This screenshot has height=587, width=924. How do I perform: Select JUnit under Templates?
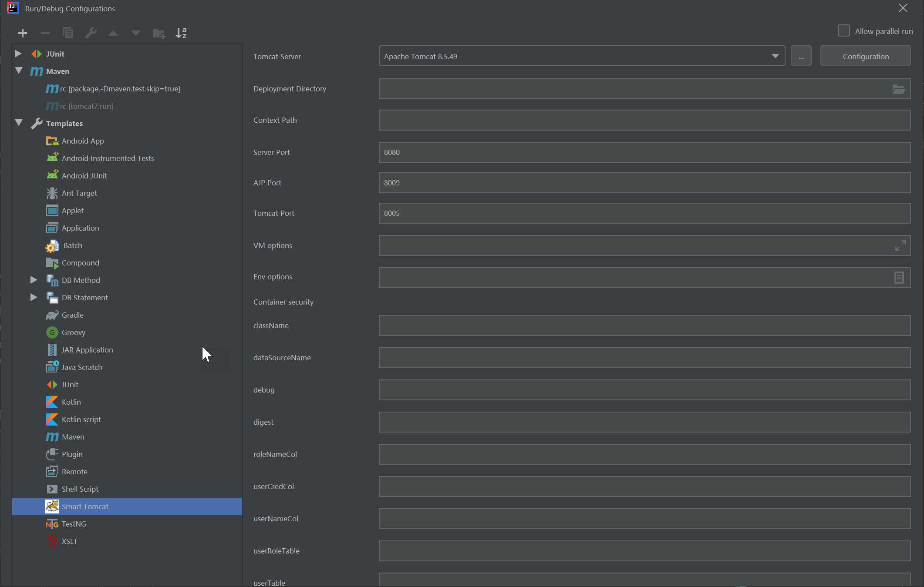click(x=70, y=385)
